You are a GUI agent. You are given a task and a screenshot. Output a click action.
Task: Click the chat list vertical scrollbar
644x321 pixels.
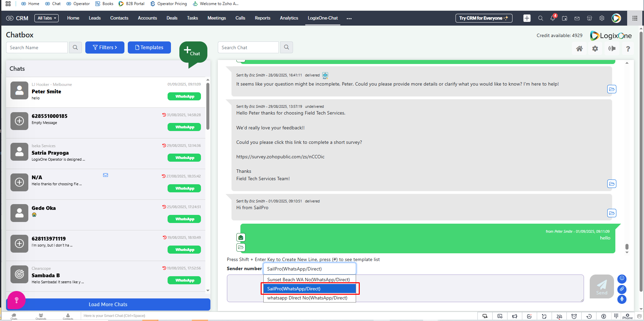point(208,106)
